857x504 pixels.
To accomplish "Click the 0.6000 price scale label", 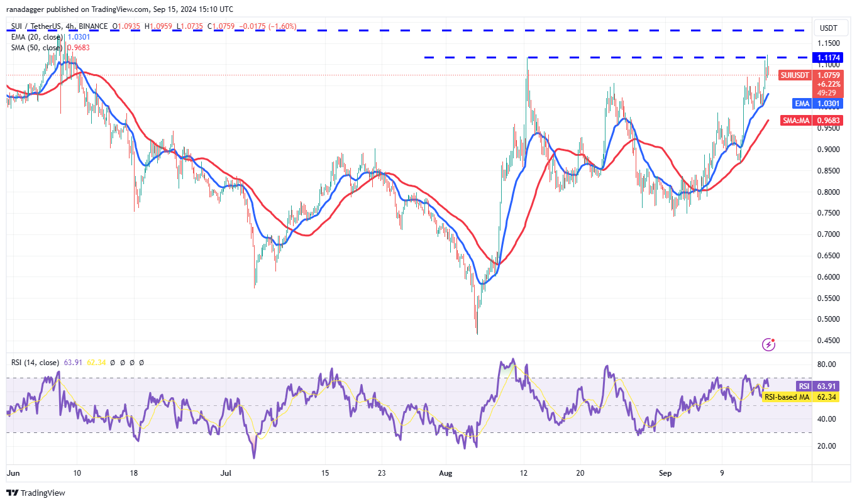I will [x=828, y=277].
